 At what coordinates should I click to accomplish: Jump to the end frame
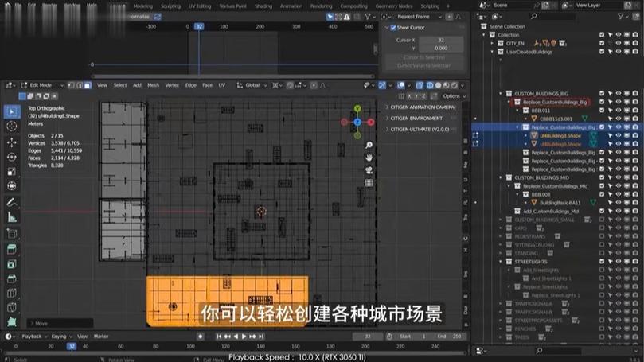[261, 337]
